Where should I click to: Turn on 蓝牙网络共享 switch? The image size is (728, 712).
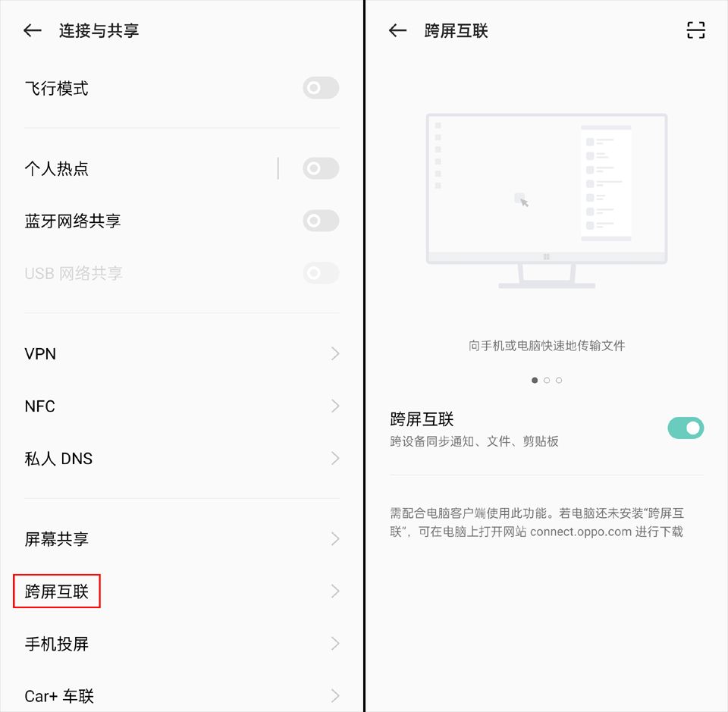point(321,221)
